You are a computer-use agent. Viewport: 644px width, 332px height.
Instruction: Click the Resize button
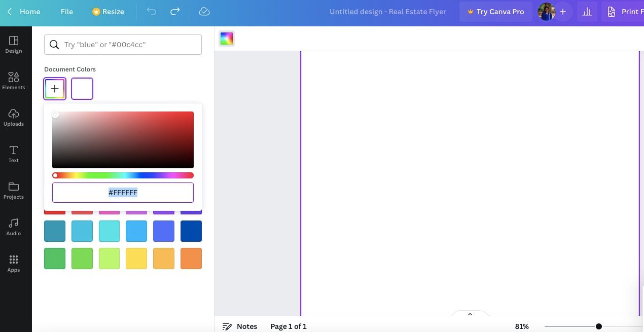tap(108, 11)
